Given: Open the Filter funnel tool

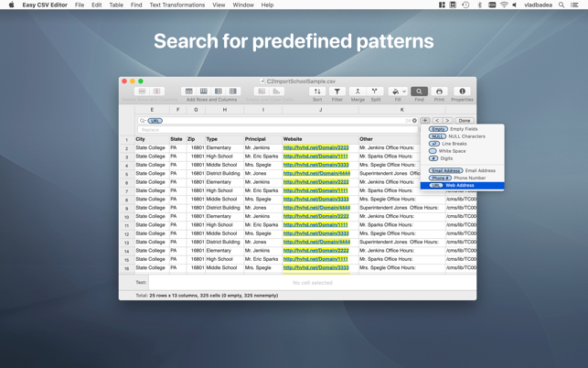Looking at the screenshot, I should pos(337,92).
